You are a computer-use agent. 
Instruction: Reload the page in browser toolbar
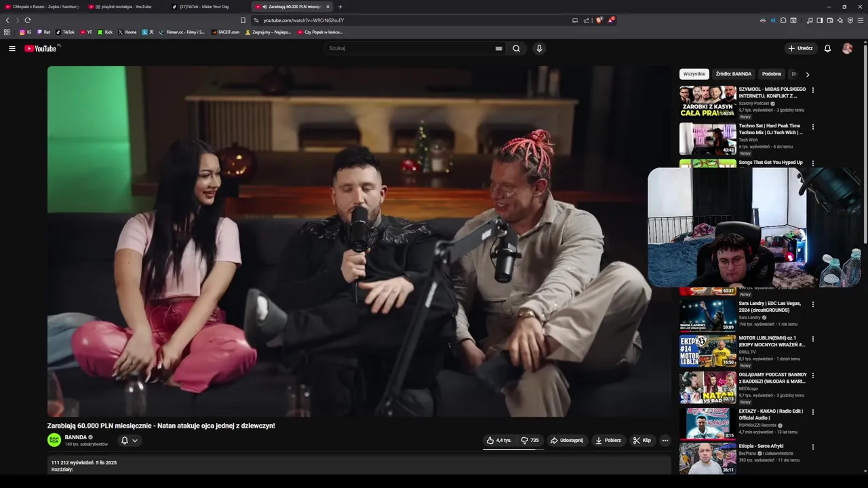(27, 20)
